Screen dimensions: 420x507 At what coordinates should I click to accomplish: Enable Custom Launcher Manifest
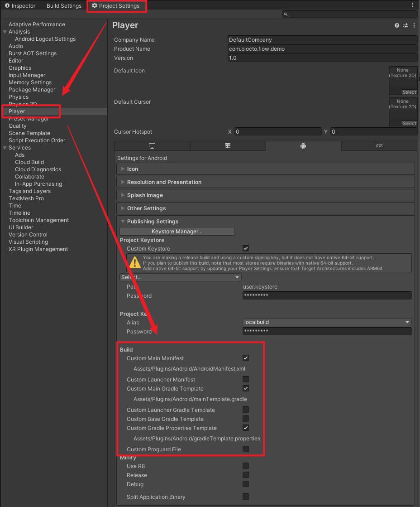246,379
